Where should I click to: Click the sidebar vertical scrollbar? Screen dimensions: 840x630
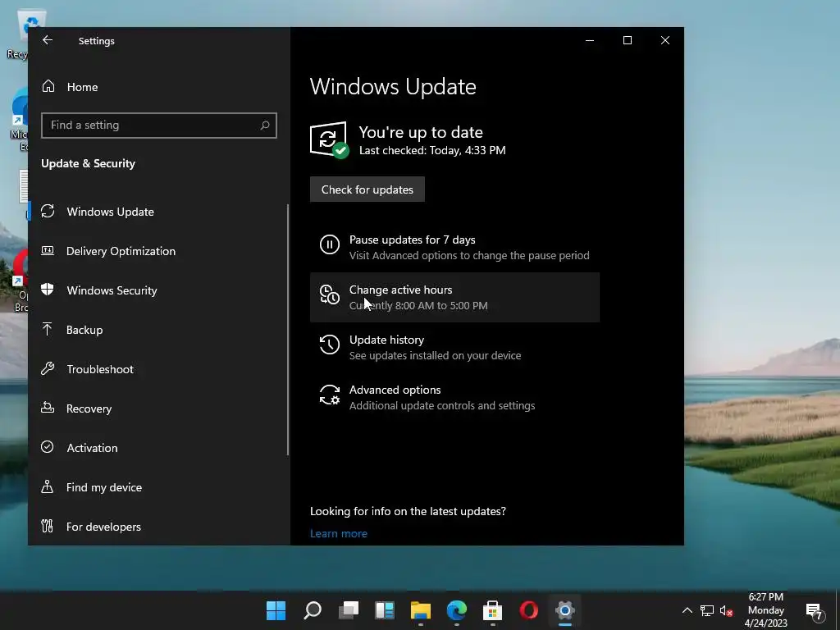point(288,330)
